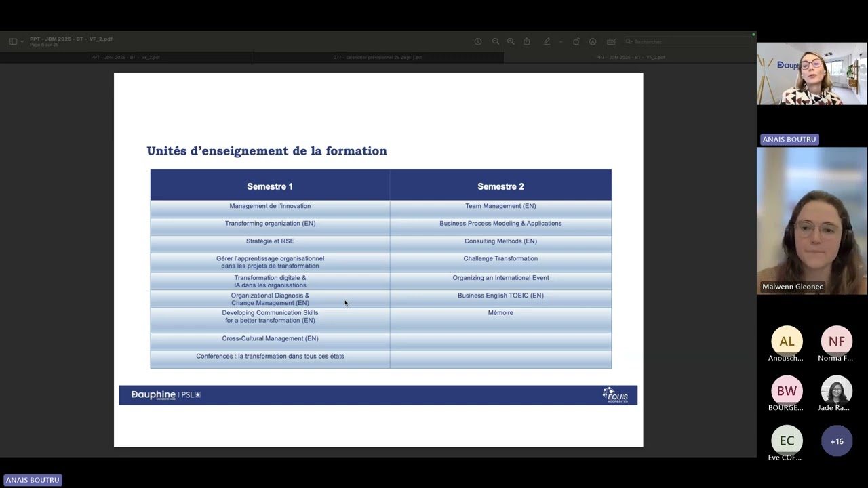The width and height of the screenshot is (868, 488).
Task: Click Gérer l'apprentissage organisationnel cell
Action: click(270, 262)
